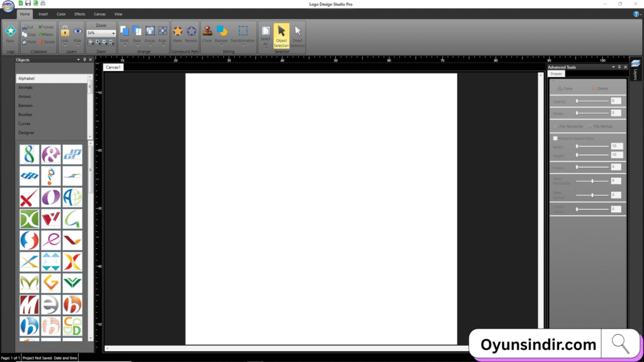Viewport: 644px width, 362px height.
Task: Select the Animals category in Objects list
Action: tap(26, 87)
